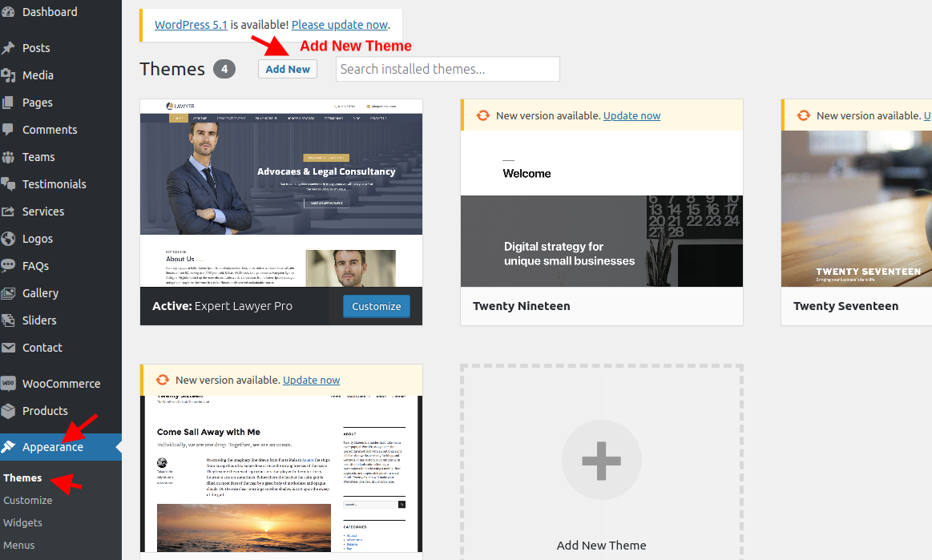932x560 pixels.
Task: Click the Posts pushpin icon
Action: pos(8,48)
